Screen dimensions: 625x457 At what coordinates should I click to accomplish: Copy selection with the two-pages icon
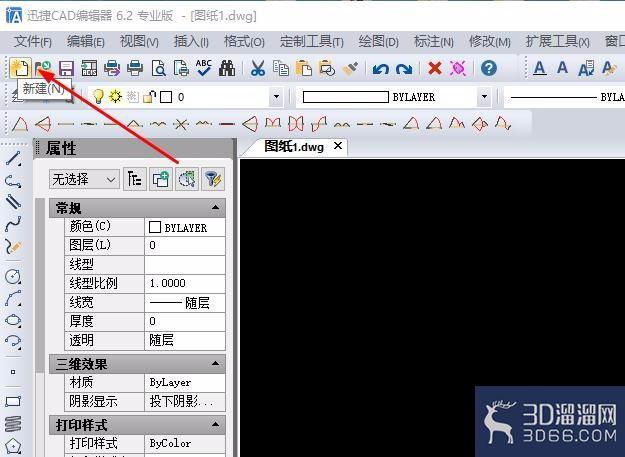[x=281, y=68]
